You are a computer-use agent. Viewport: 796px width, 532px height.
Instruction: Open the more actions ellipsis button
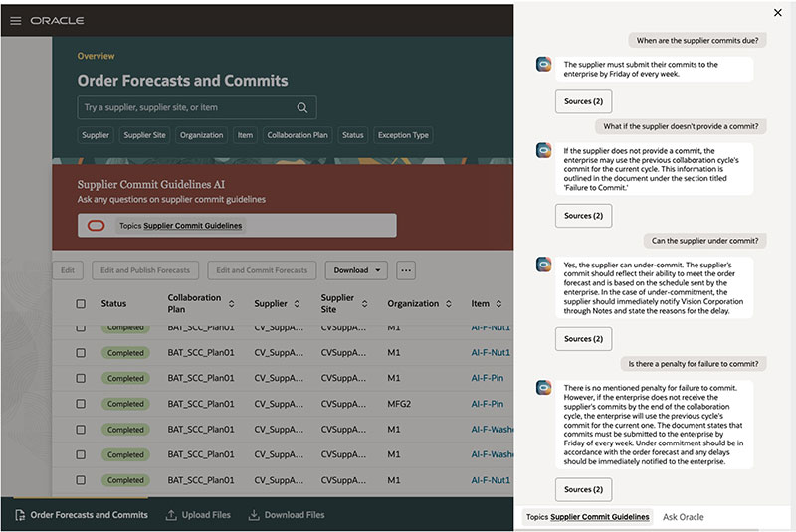tap(405, 270)
